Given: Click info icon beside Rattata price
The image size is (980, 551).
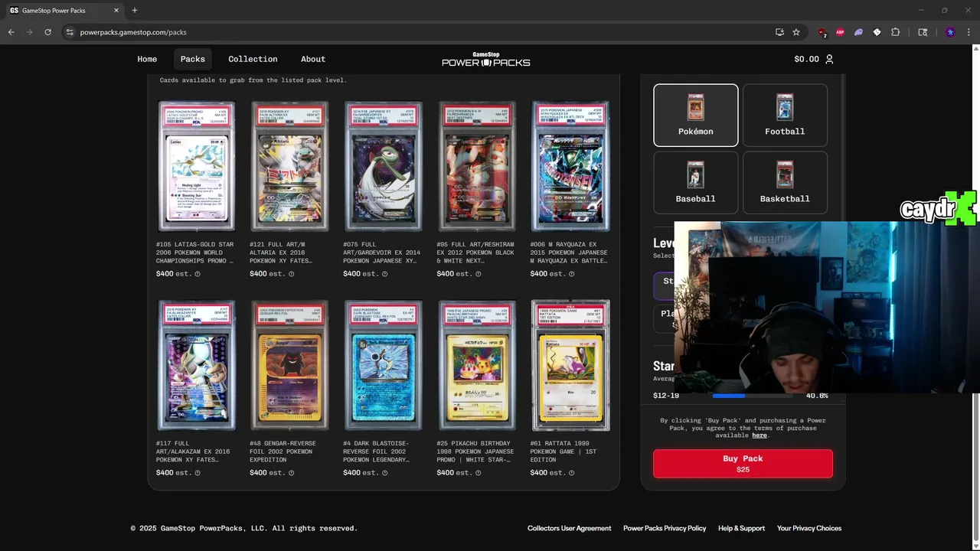Looking at the screenshot, I should (x=571, y=473).
